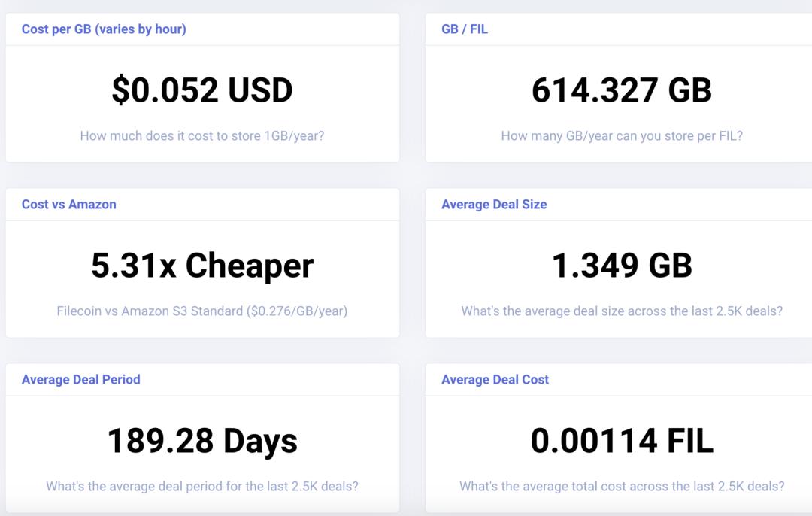Click the 5.31x Cheaper statistic
812x516 pixels.
[x=203, y=265]
